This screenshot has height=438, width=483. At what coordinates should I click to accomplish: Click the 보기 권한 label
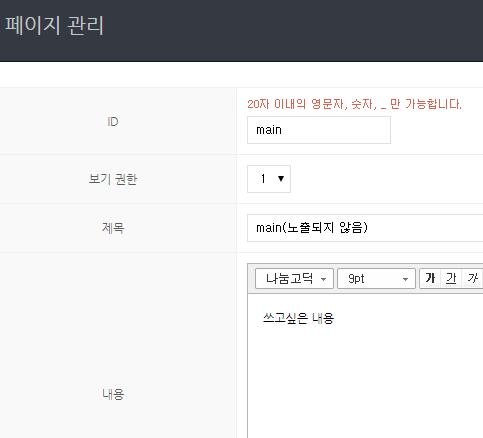coord(113,179)
